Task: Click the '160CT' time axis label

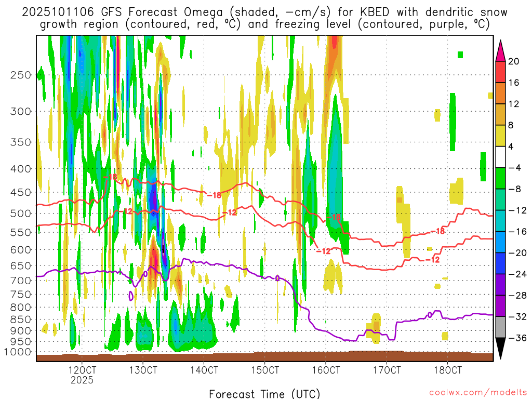Action: point(326,370)
